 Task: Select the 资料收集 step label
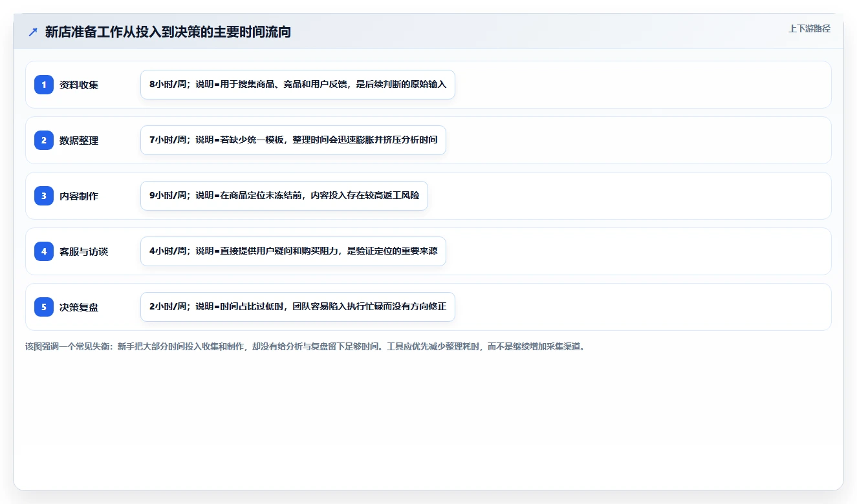coord(79,85)
